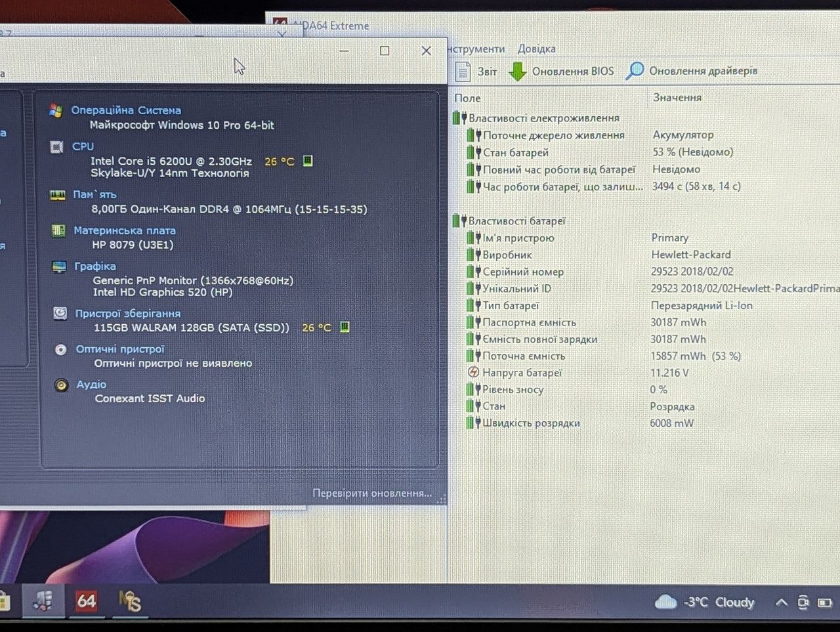Click the CPU chip icon in Speccy
Viewport: 840px width, 632px height.
[56, 147]
